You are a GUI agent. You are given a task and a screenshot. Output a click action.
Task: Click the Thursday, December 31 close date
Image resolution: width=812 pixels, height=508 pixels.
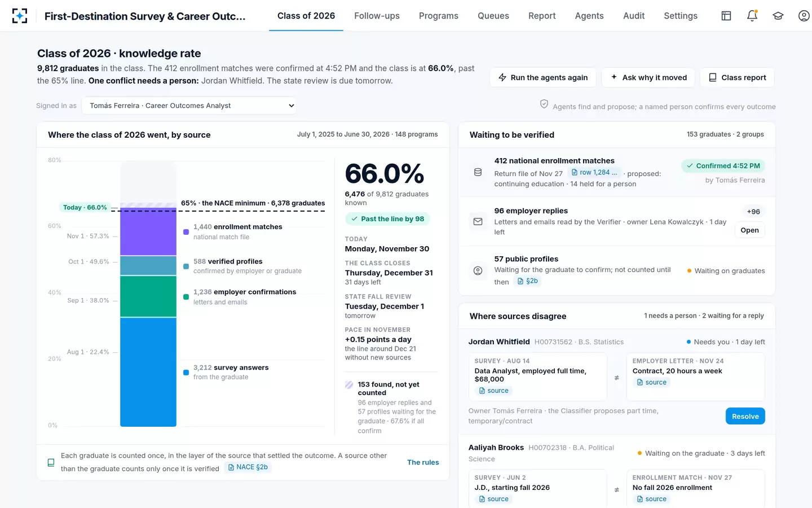[389, 273]
